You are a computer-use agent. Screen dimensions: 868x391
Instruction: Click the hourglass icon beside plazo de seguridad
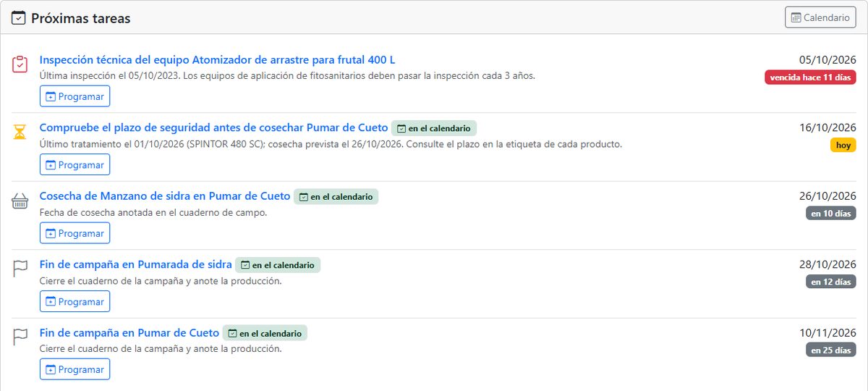click(20, 133)
